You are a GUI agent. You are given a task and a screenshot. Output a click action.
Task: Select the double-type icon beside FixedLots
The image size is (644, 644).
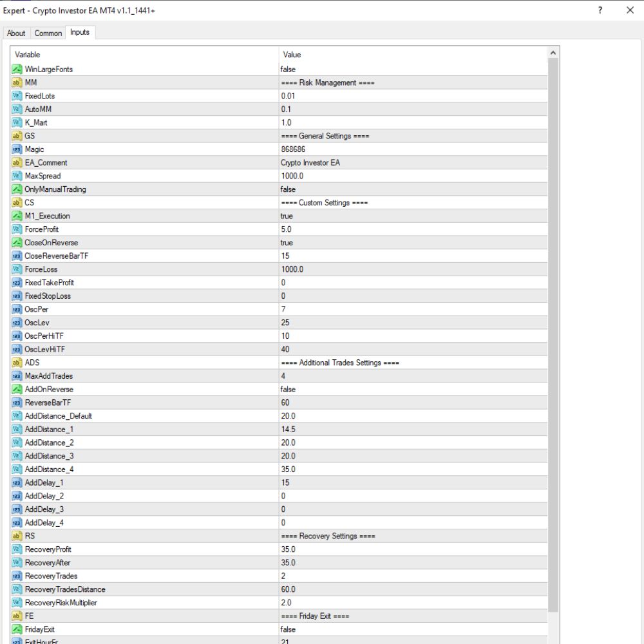(17, 96)
